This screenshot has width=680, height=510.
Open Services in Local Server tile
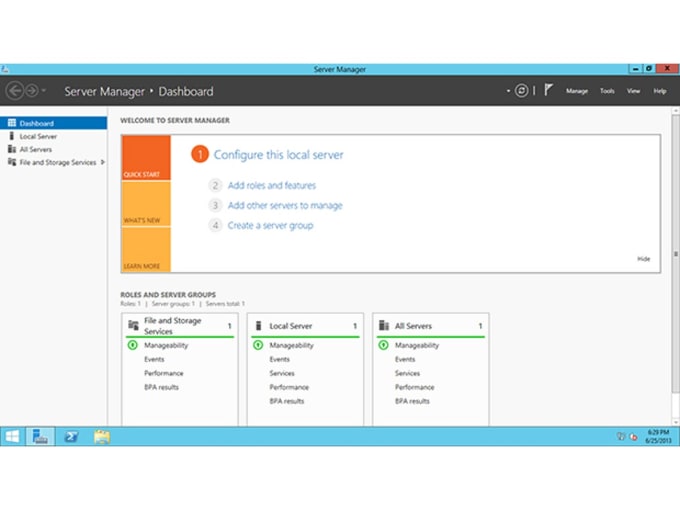282,373
